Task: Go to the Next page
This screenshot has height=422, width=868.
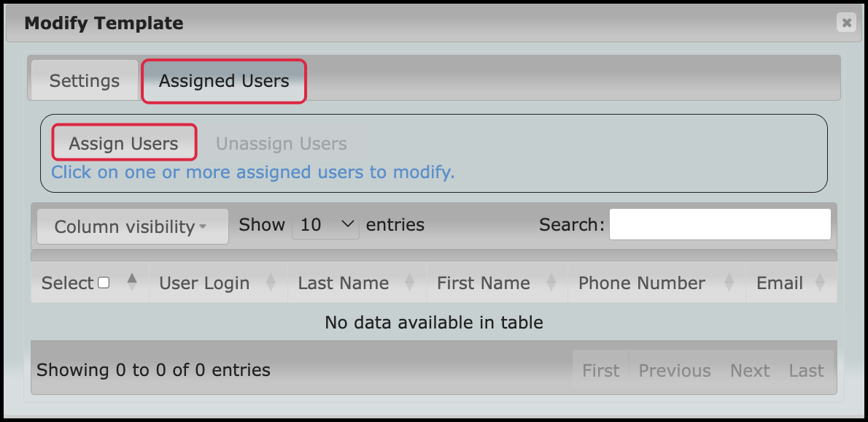Action: tap(750, 370)
